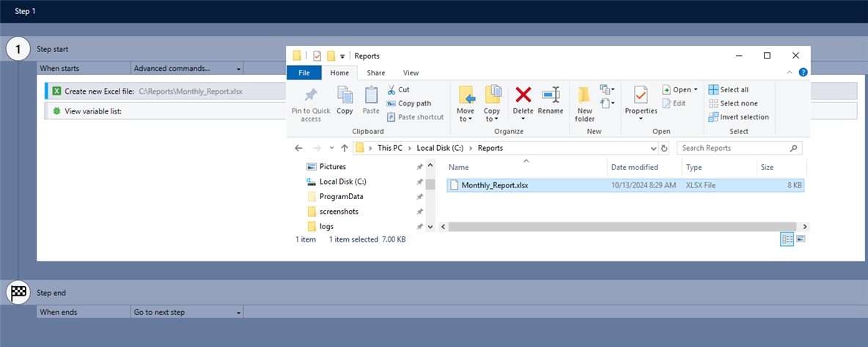Click the help question mark icon
The height and width of the screenshot is (347, 868).
[x=803, y=72]
